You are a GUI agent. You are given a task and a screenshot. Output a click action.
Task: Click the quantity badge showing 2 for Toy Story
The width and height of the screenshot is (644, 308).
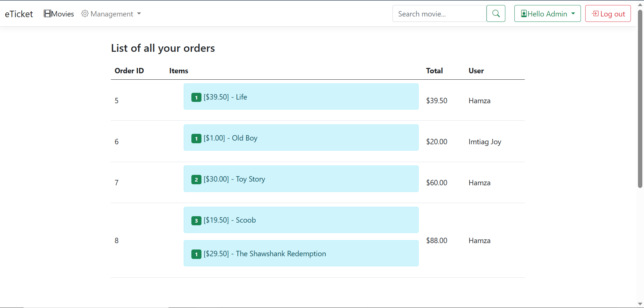196,180
